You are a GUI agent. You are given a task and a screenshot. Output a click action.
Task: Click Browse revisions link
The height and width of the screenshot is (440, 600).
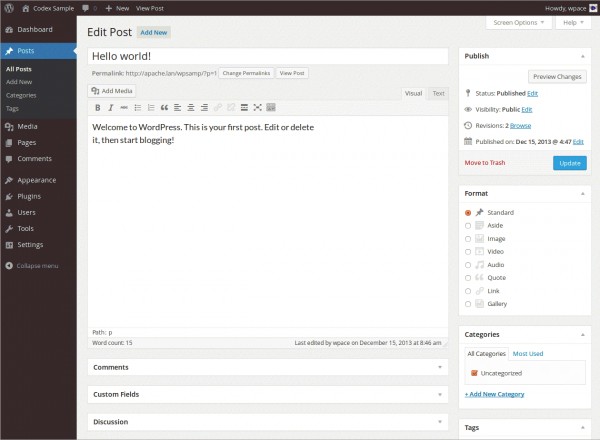[520, 125]
